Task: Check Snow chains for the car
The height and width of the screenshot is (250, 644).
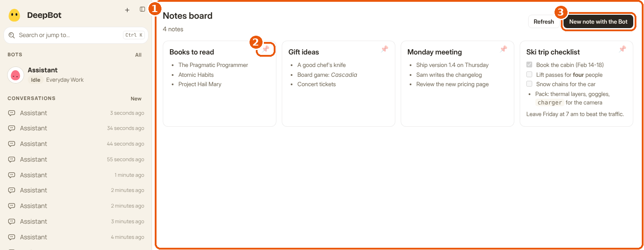Action: 530,84
